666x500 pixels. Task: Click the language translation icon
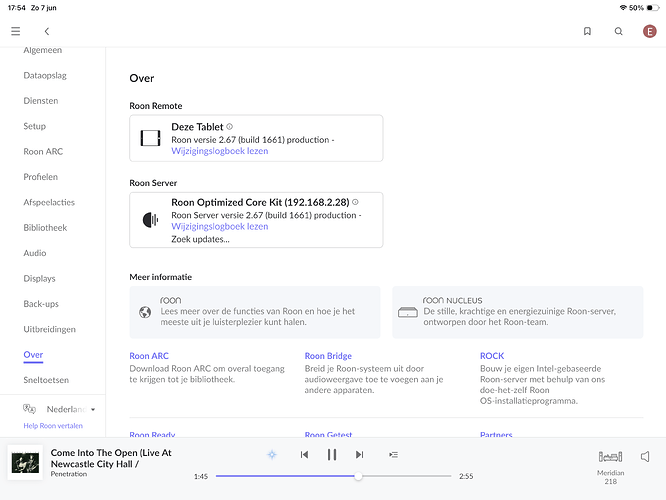coord(29,409)
